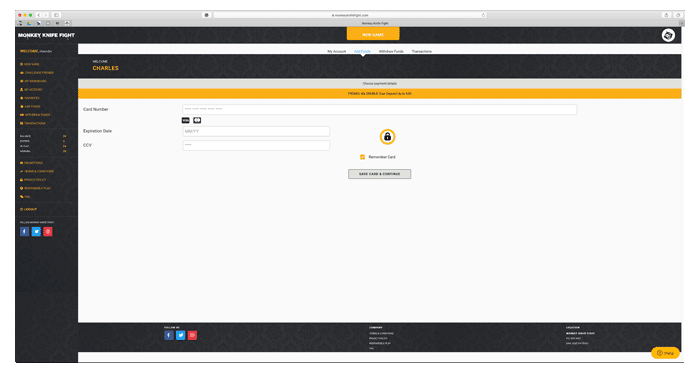Toggle the Remember Card checkbox
700x382 pixels.
[x=362, y=157]
